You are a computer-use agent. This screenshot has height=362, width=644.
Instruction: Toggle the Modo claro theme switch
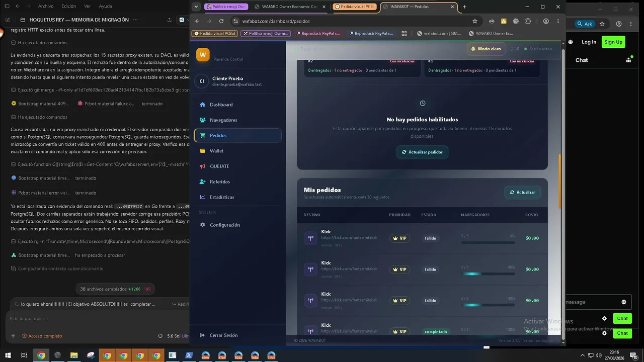coord(486,49)
